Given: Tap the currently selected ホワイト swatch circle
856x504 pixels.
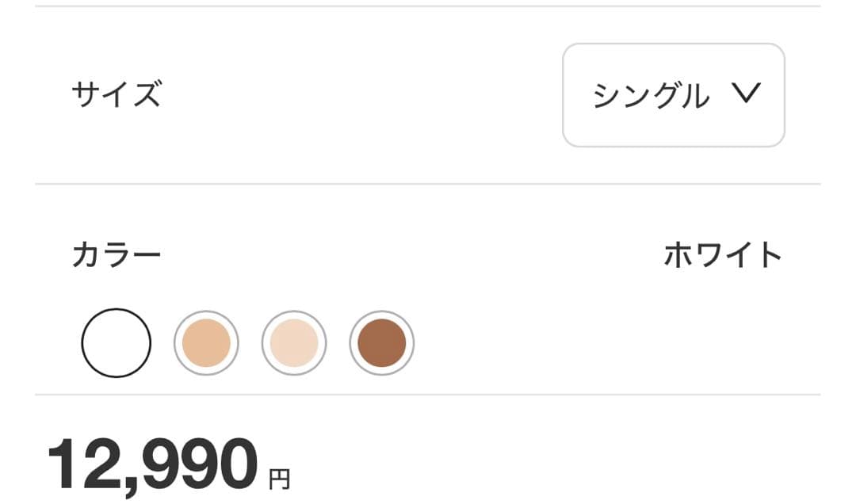Looking at the screenshot, I should [116, 342].
